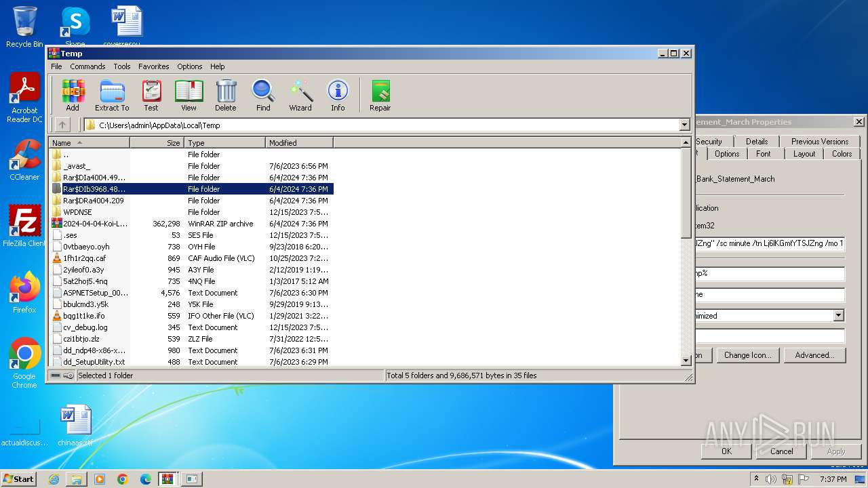
Task: Open Acrobat Reader DC shortcut
Action: pos(24,99)
